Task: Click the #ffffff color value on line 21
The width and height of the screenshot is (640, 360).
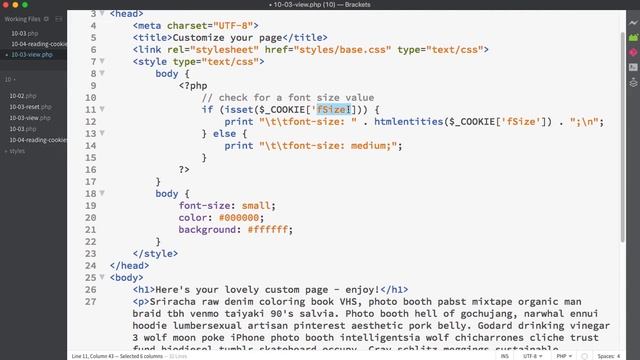Action: coord(268,229)
